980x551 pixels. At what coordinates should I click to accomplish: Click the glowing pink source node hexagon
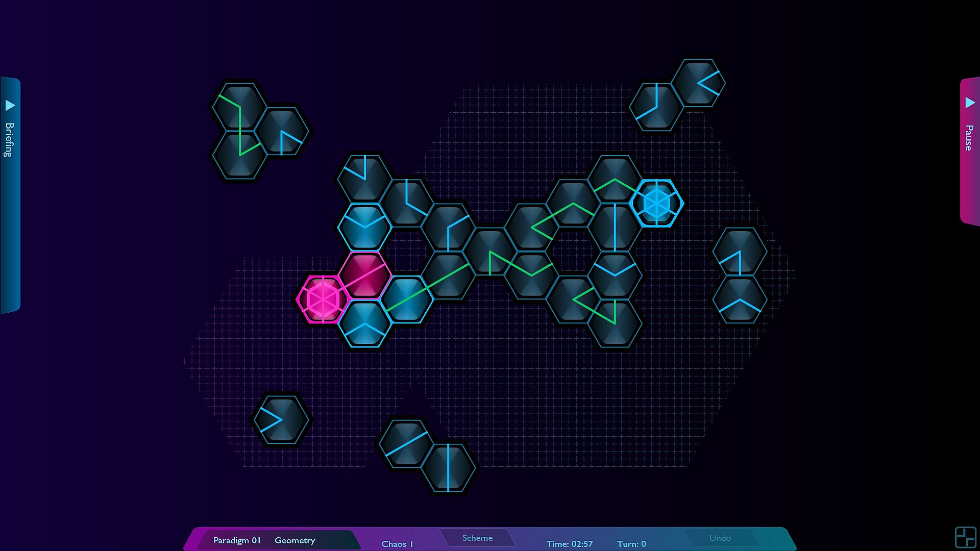point(323,299)
